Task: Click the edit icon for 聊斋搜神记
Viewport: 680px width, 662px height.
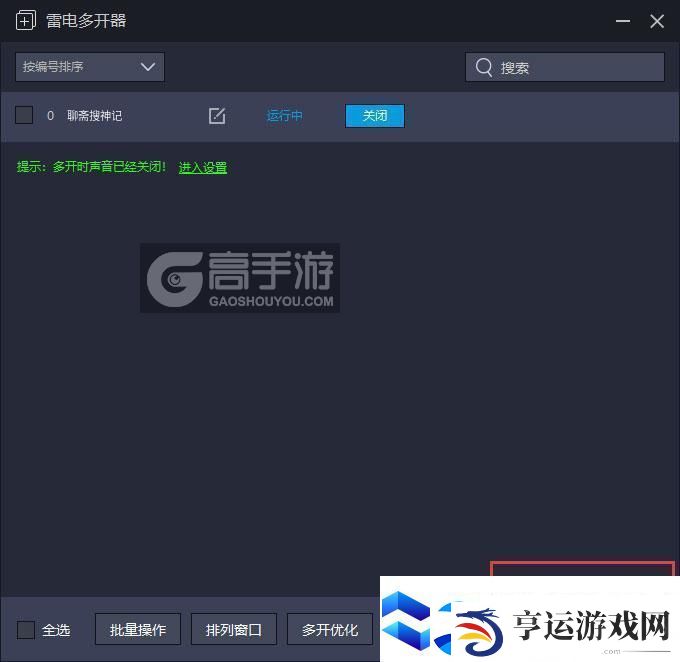Action: click(217, 116)
